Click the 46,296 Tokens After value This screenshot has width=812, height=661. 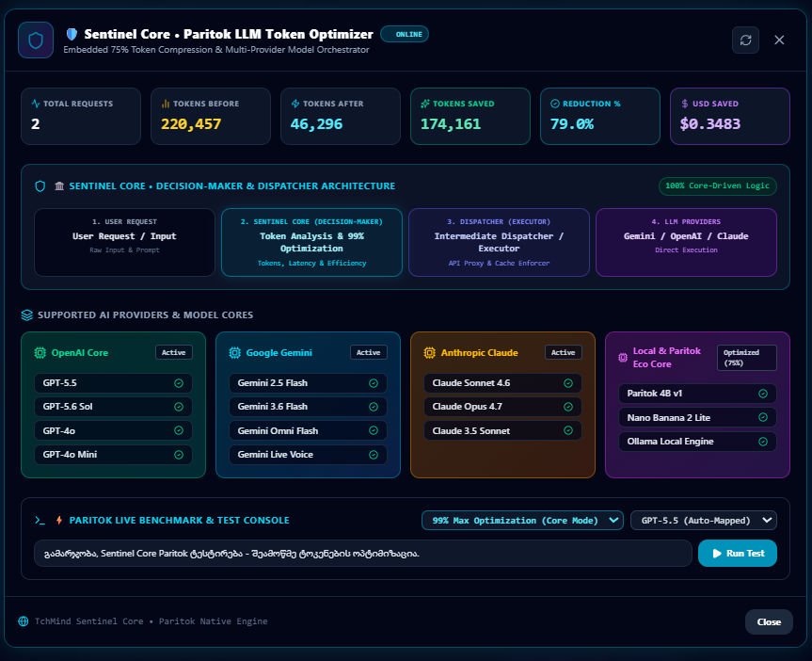[316, 124]
